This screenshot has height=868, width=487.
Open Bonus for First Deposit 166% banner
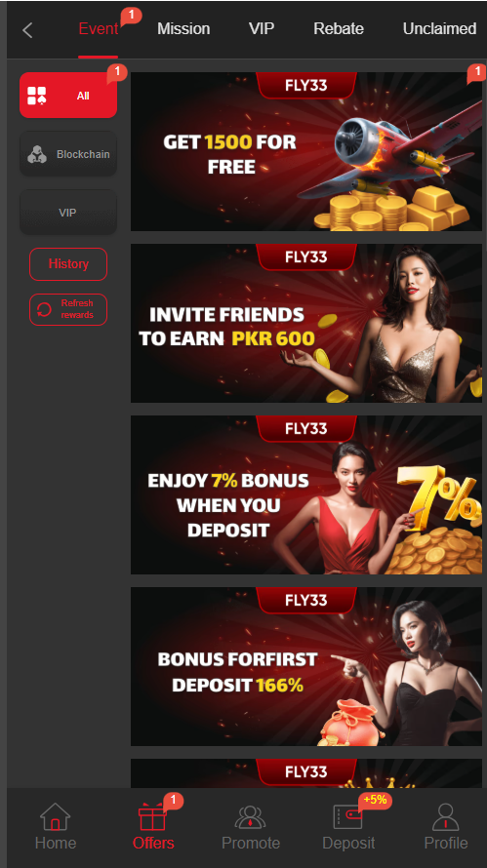pyautogui.click(x=306, y=666)
